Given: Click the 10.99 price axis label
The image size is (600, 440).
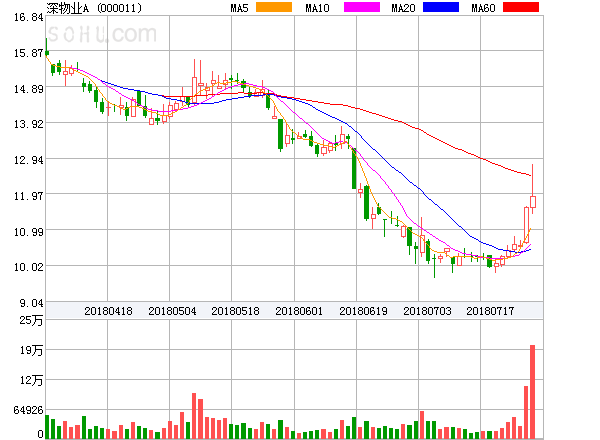Looking at the screenshot, I should 28,231.
